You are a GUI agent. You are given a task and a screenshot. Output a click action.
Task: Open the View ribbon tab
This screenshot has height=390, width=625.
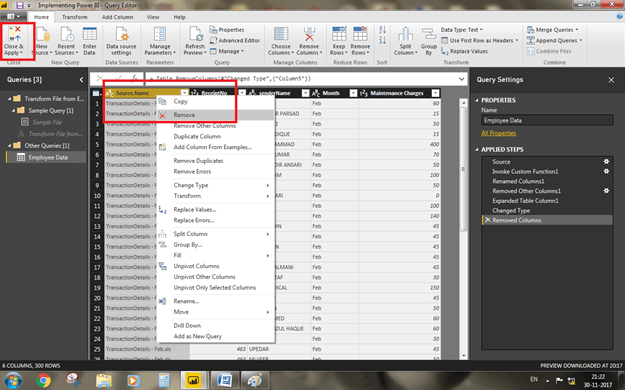pyautogui.click(x=153, y=17)
